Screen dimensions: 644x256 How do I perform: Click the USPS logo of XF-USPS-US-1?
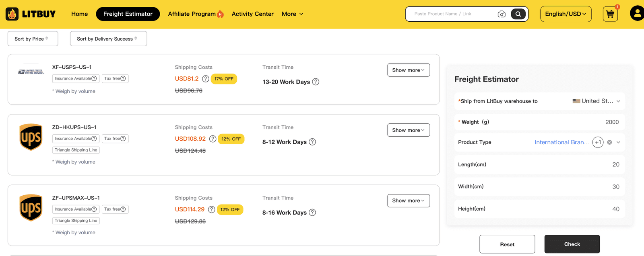coord(31,72)
